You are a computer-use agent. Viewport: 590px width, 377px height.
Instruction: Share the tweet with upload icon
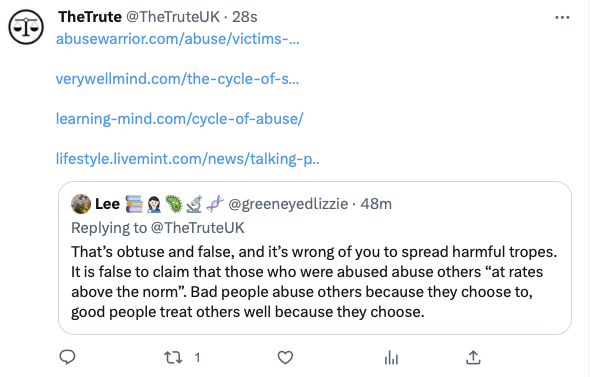tap(473, 357)
